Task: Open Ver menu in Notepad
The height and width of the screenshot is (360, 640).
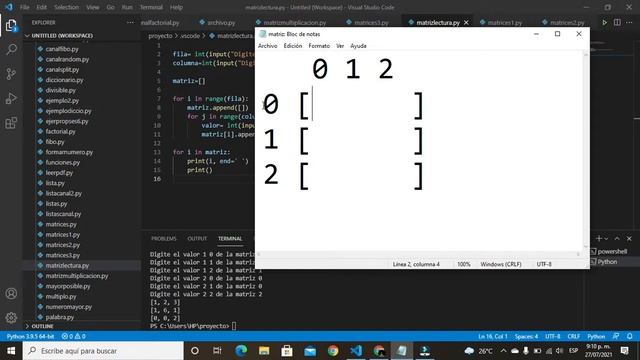Action: click(x=340, y=46)
